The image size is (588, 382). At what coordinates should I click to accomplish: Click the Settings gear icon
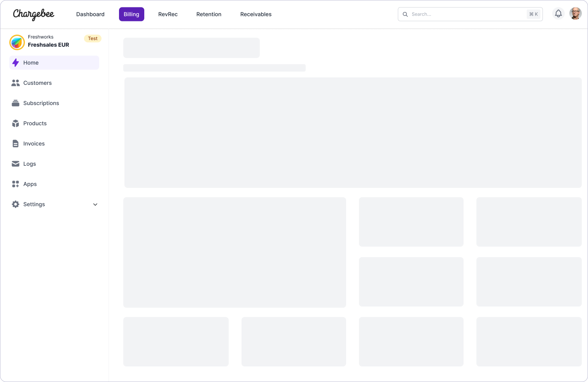tap(16, 204)
